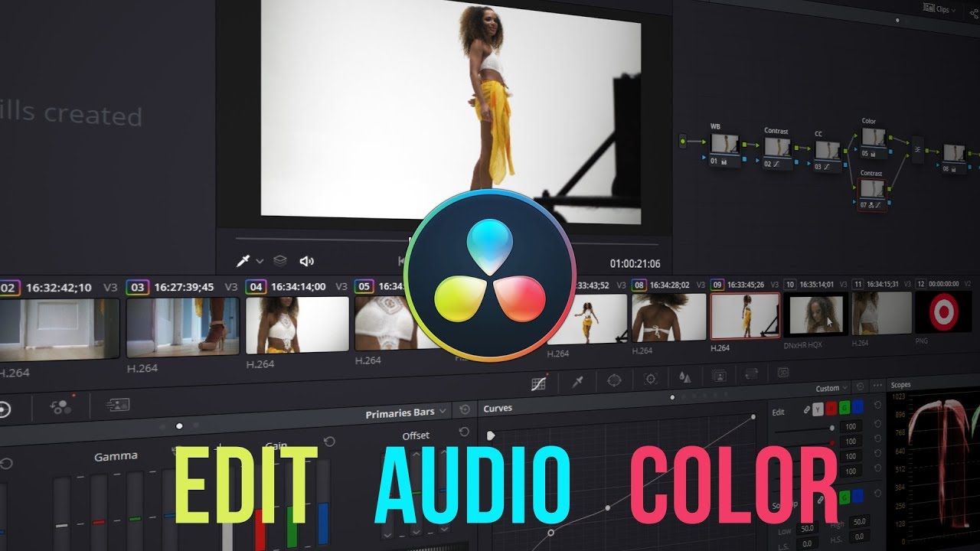This screenshot has width=980, height=551.
Task: Toggle the Edit channel link icon
Action: click(x=806, y=410)
